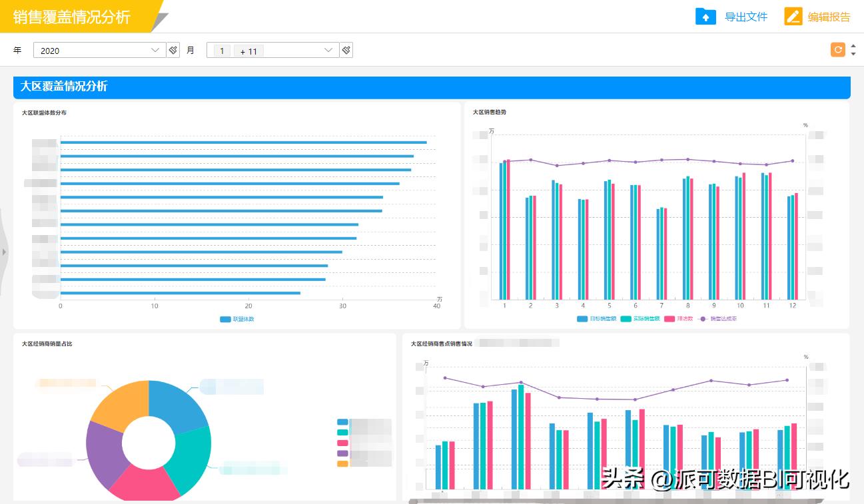Open the 导出文件 export folder icon

706,16
